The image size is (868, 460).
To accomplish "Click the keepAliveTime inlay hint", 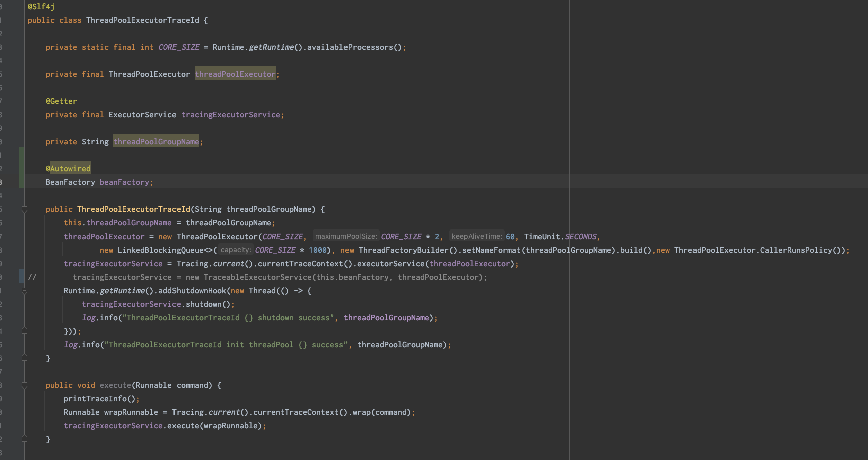I will tap(477, 236).
